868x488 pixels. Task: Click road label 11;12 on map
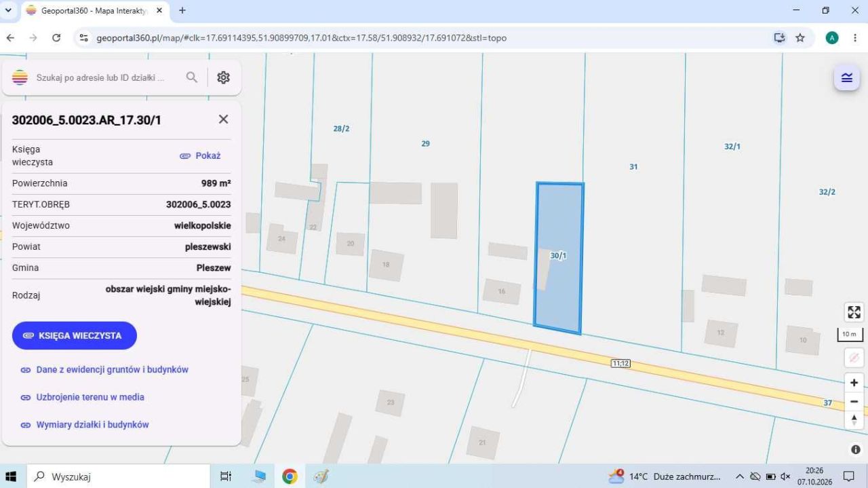point(620,364)
